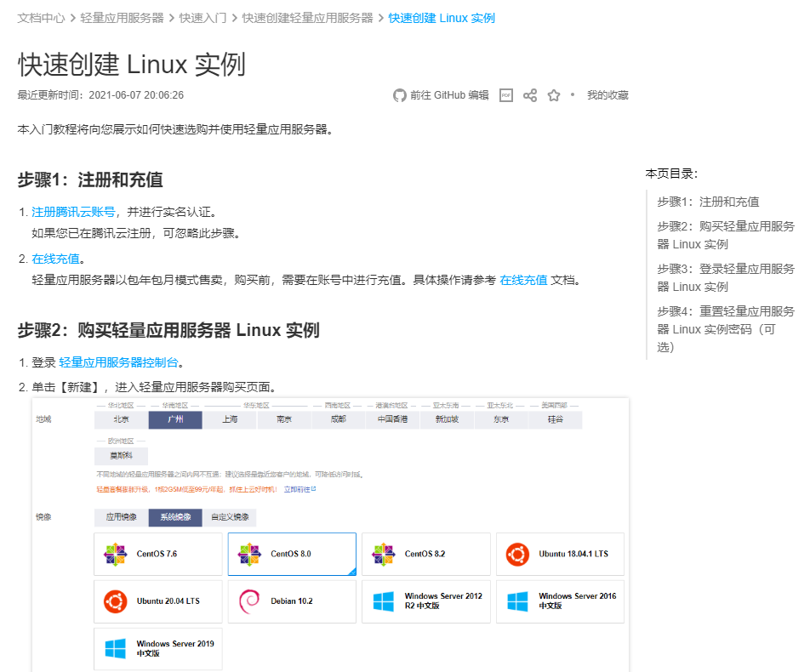Select 广州 region button
The height and width of the screenshot is (672, 810).
coord(175,419)
